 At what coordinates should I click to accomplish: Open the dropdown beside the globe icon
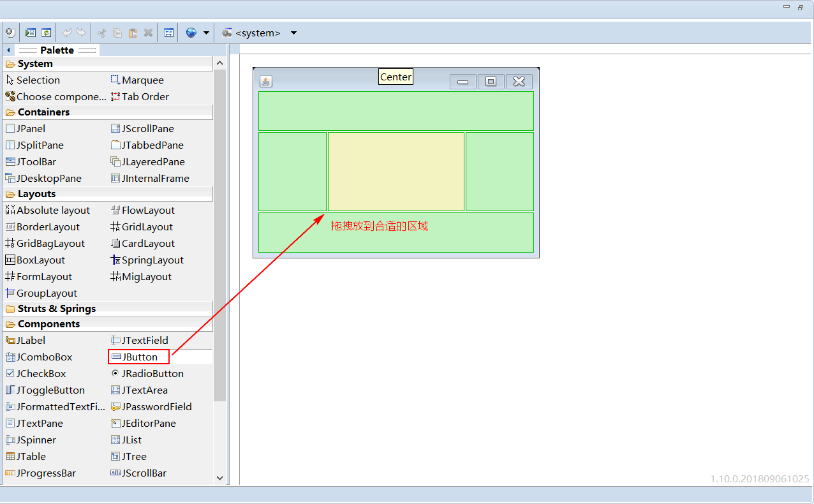(206, 33)
